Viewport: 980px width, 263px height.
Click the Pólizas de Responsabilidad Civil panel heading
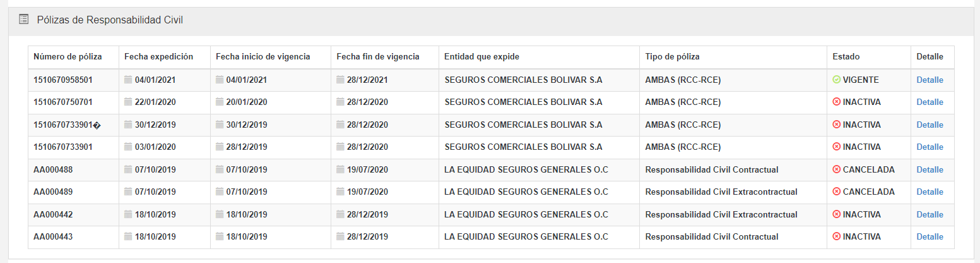click(x=110, y=20)
